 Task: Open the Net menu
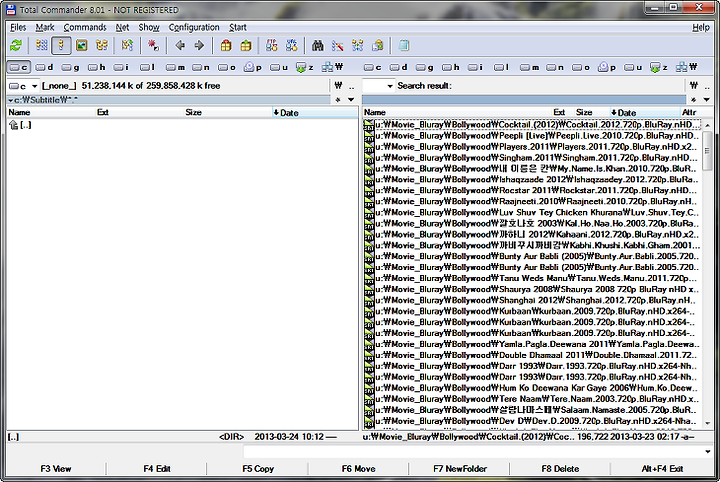tap(122, 28)
